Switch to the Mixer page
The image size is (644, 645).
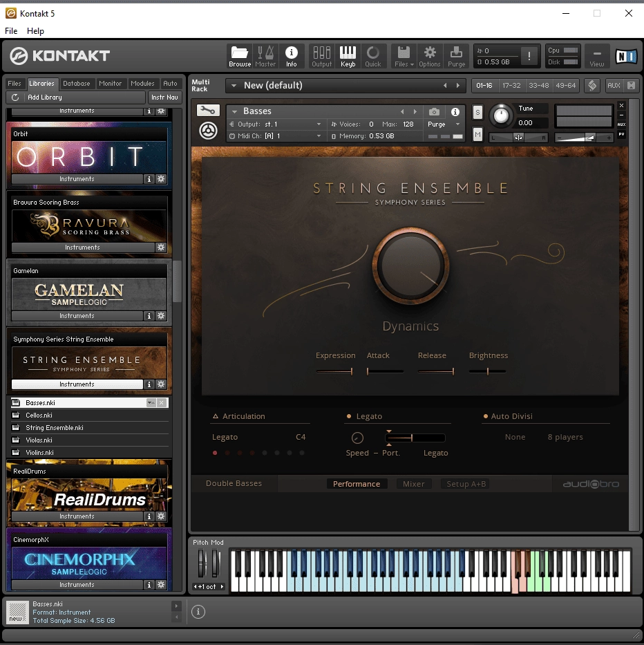coord(413,484)
